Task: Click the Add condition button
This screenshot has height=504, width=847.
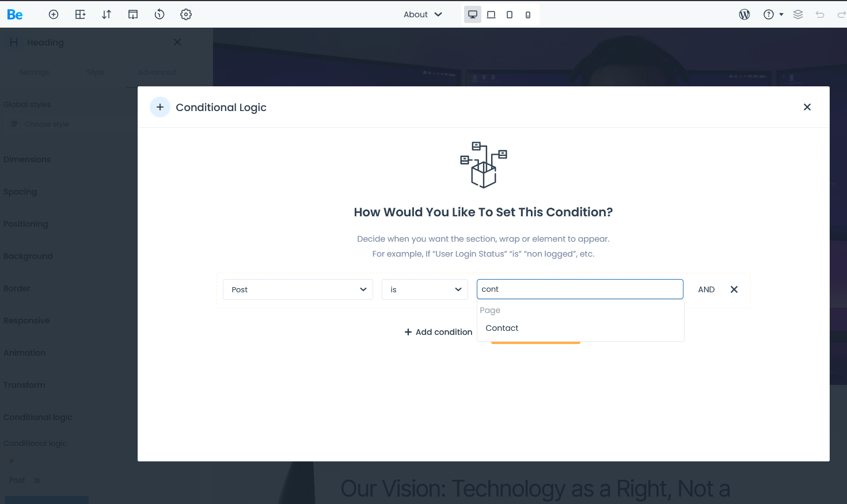Action: click(438, 332)
